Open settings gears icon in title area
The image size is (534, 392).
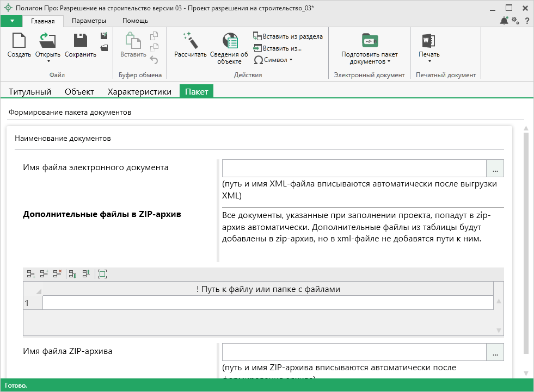tap(515, 21)
